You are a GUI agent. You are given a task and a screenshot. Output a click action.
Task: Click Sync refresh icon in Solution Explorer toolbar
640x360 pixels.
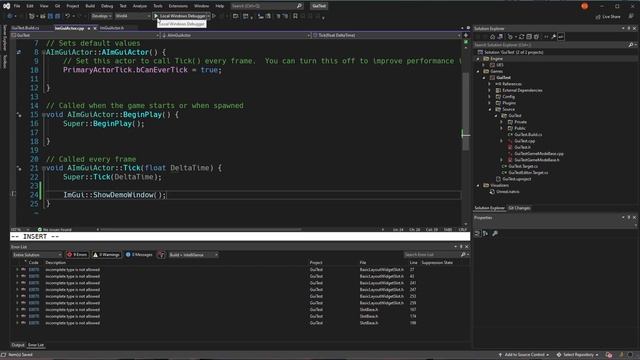pos(521,37)
